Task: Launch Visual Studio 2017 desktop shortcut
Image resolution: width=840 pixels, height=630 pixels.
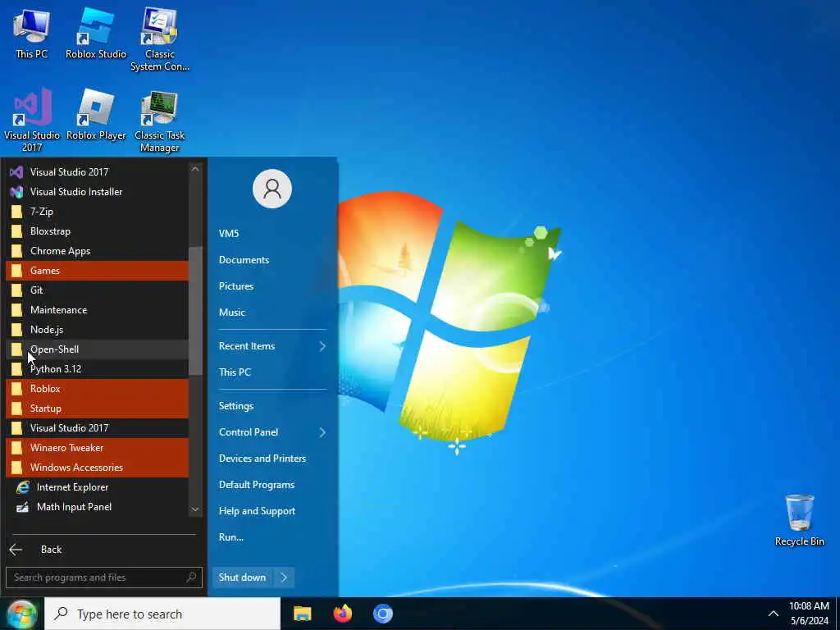Action: [32, 120]
